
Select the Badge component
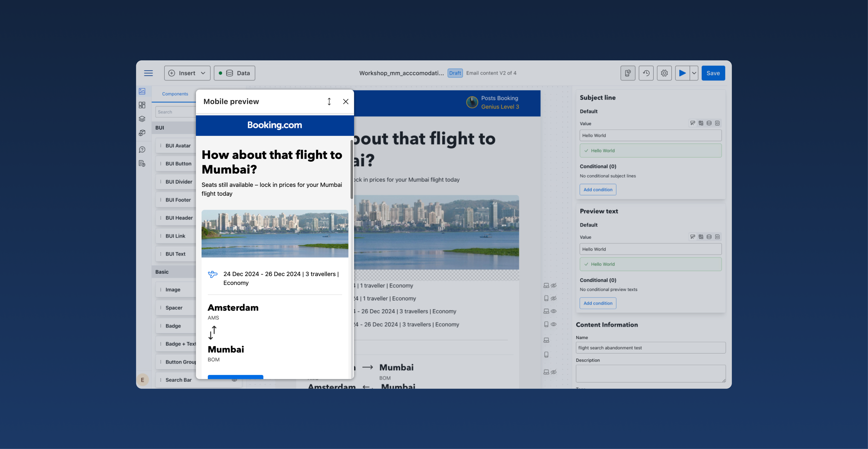176,326
